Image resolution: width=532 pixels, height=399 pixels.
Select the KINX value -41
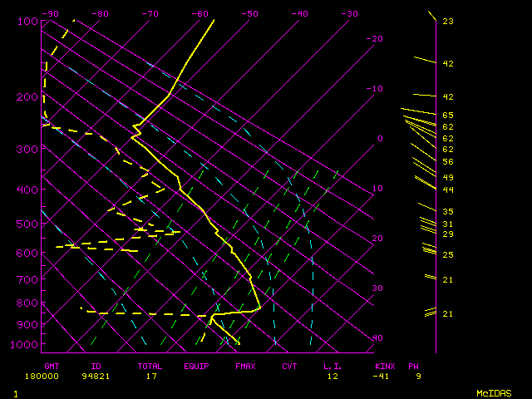click(x=385, y=376)
